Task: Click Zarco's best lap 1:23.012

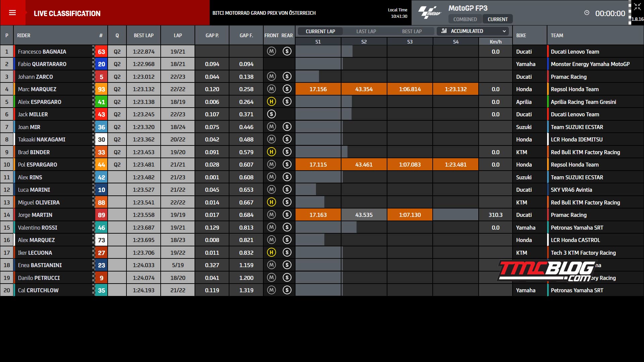Action: coord(144,77)
